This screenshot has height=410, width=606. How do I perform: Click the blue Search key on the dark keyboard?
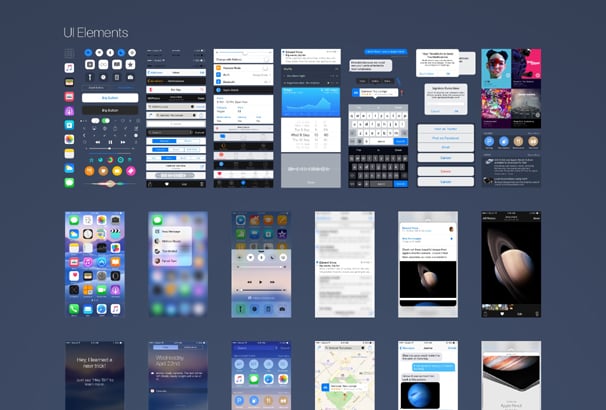[400, 184]
